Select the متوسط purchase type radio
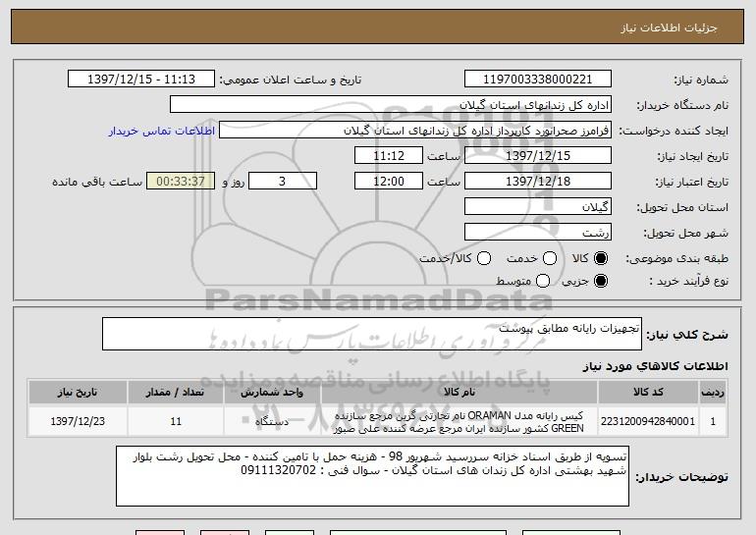756x535 pixels. coord(543,281)
